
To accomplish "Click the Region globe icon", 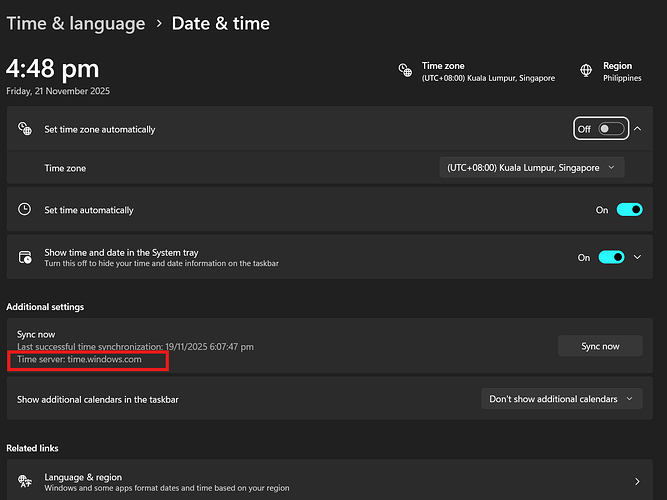I will point(587,71).
